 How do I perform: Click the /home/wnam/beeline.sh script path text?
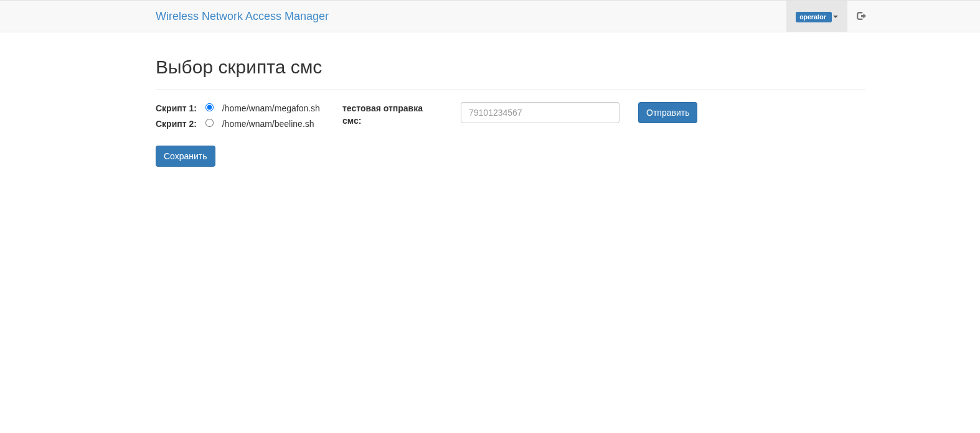(x=268, y=124)
